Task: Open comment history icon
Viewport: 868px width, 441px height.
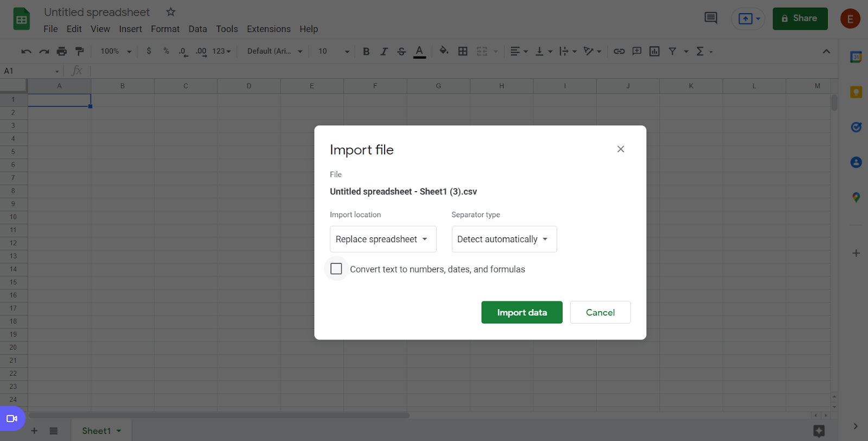Action: coord(711,18)
